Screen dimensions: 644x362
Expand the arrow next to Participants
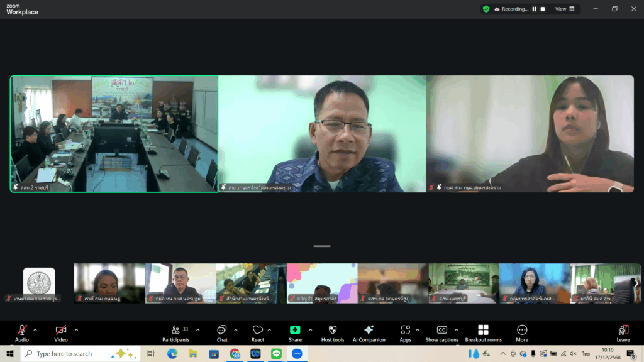pyautogui.click(x=198, y=329)
